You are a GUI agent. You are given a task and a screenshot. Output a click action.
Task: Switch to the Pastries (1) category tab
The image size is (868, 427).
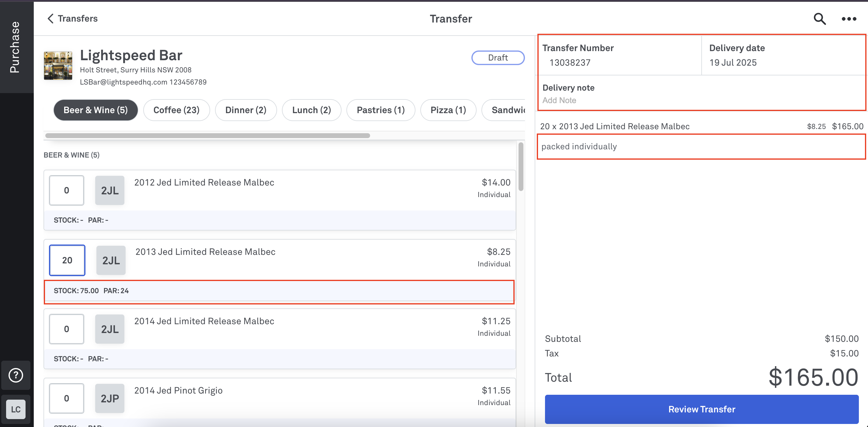coord(381,110)
